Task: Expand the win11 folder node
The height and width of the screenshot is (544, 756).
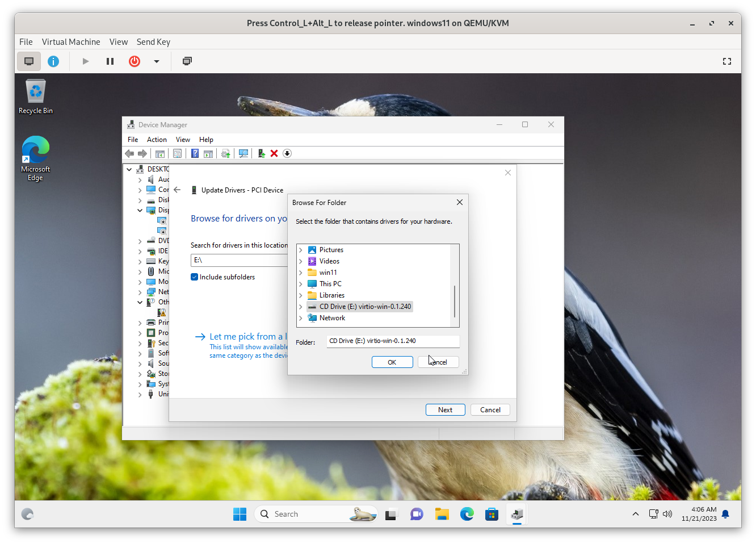Action: pyautogui.click(x=301, y=273)
